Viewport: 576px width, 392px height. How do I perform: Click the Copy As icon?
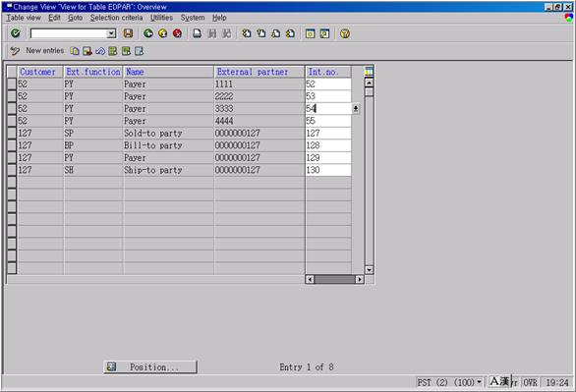(75, 51)
